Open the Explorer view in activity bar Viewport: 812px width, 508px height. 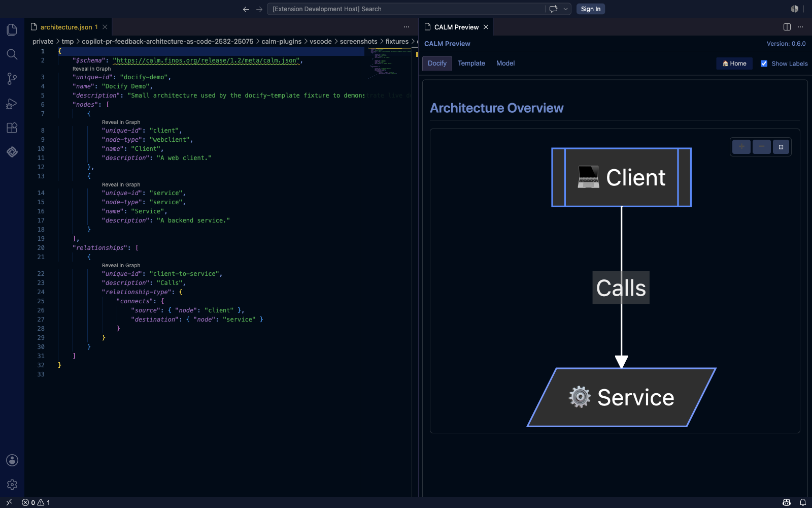pyautogui.click(x=12, y=29)
